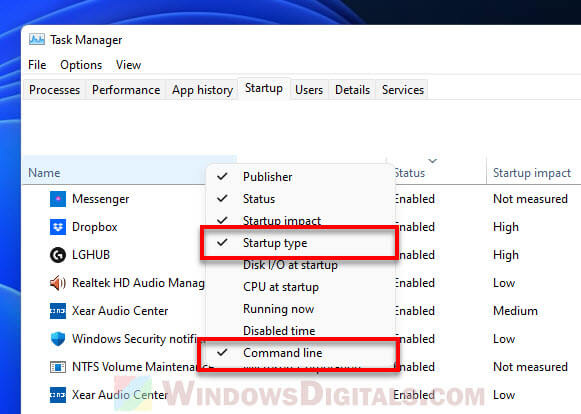Click the Xear Audio Center icon above Windows Security
The height and width of the screenshot is (414, 581).
[58, 311]
